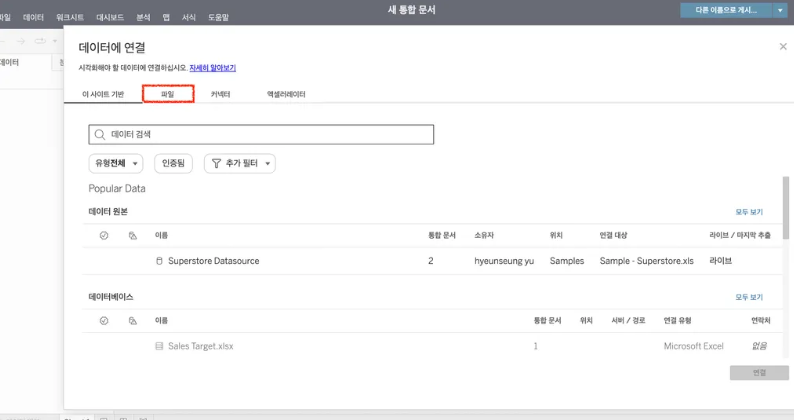
Task: Toggle the 인증됨 filter
Action: pyautogui.click(x=173, y=163)
